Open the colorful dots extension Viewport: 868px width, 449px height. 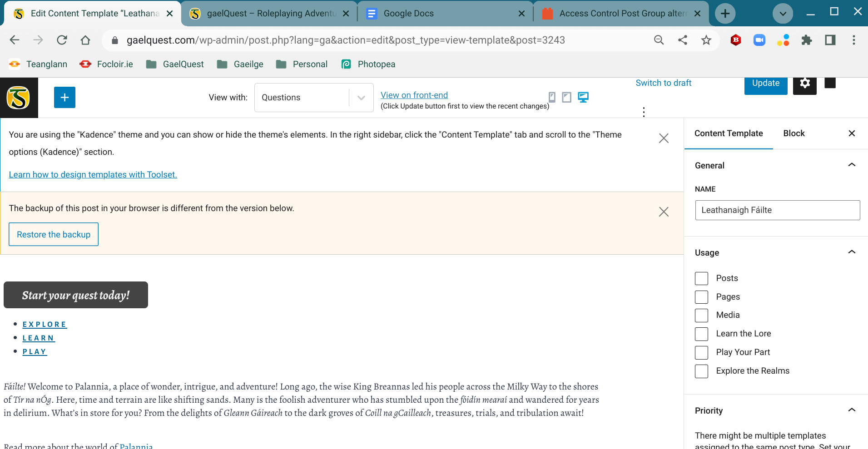(x=783, y=40)
